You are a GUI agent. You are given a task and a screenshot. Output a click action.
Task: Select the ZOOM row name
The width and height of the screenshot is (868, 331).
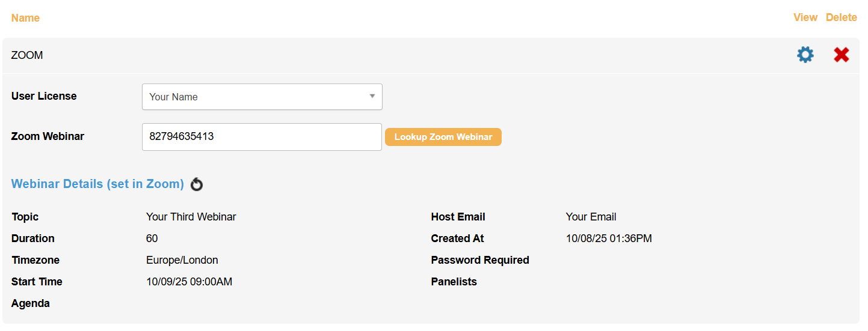(27, 55)
